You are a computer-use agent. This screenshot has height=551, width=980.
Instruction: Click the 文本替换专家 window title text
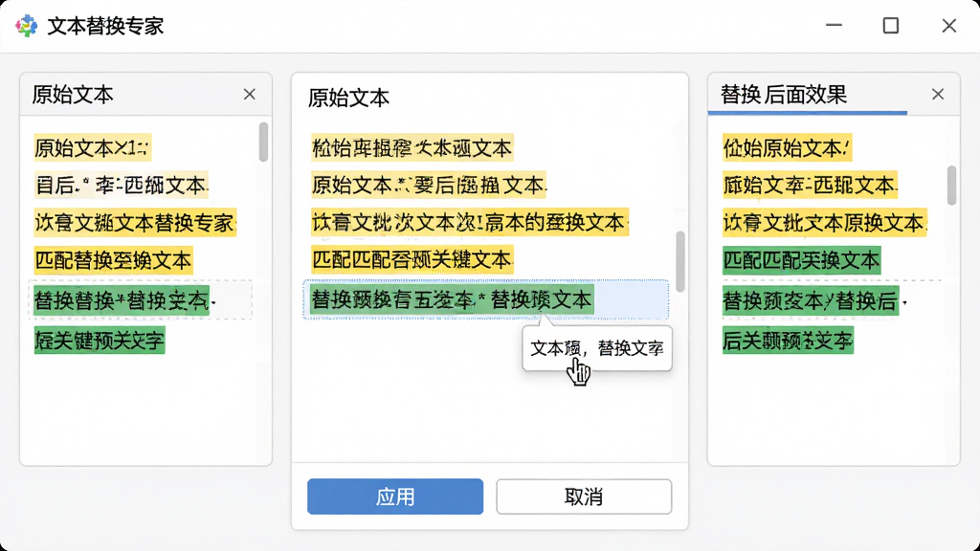(x=105, y=26)
